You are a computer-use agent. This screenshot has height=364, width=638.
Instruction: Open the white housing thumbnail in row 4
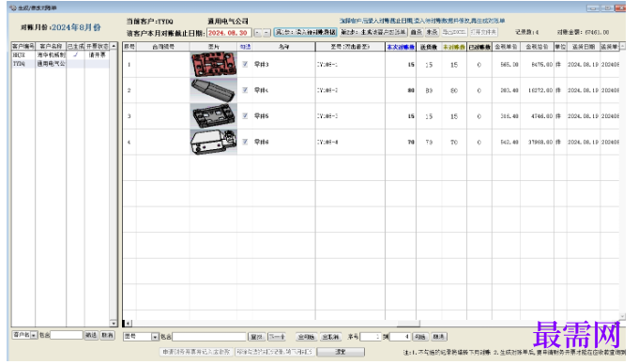tap(214, 142)
